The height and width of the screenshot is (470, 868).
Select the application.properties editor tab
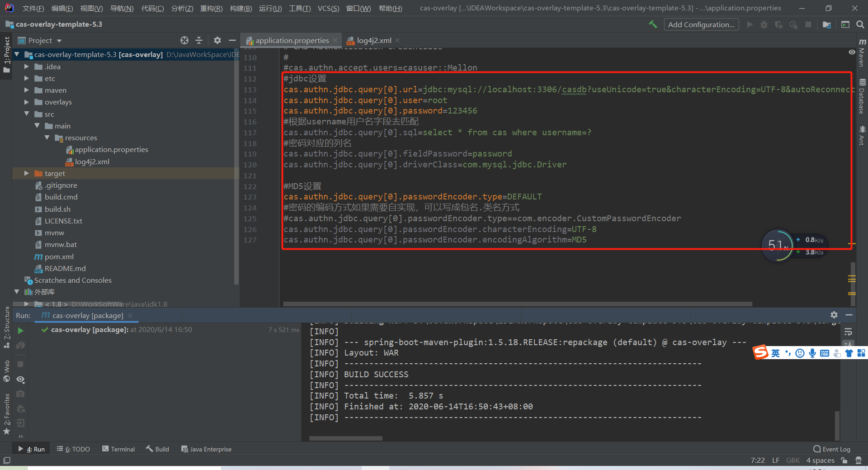pos(292,40)
